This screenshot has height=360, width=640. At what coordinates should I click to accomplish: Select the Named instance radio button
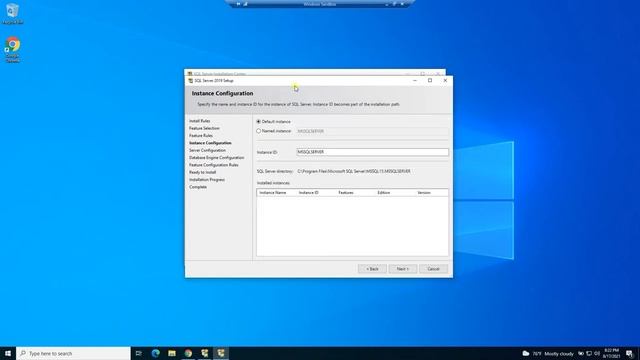258,131
